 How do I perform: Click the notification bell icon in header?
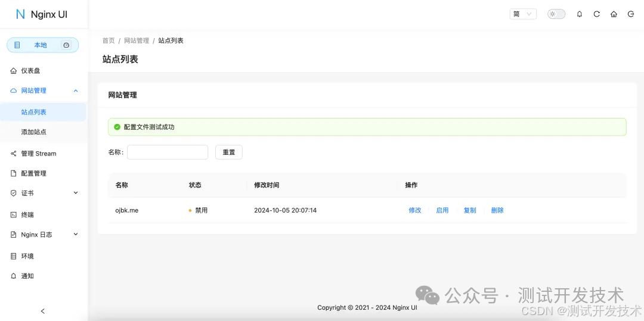click(x=579, y=14)
